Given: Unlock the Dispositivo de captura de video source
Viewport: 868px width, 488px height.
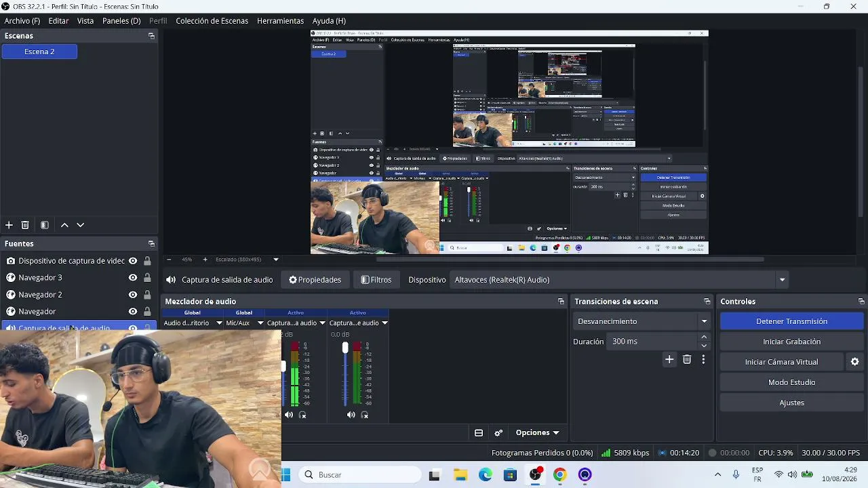Looking at the screenshot, I should click(x=147, y=261).
